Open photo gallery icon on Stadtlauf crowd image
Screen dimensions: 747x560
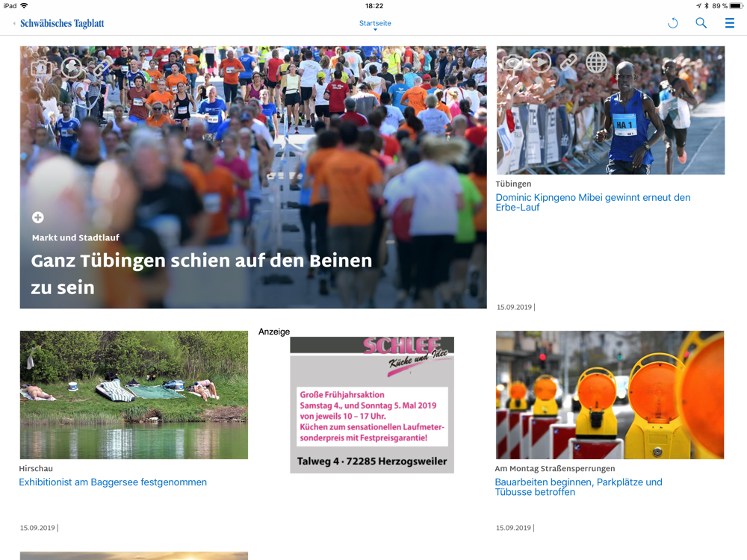(41, 68)
